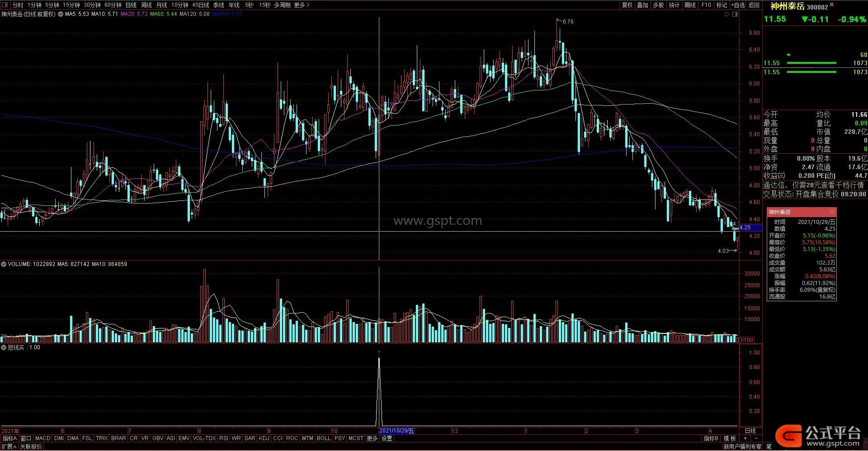The width and height of the screenshot is (868, 451).
Task: Click the 神州泰岳 300002 stock title
Action: pos(799,6)
